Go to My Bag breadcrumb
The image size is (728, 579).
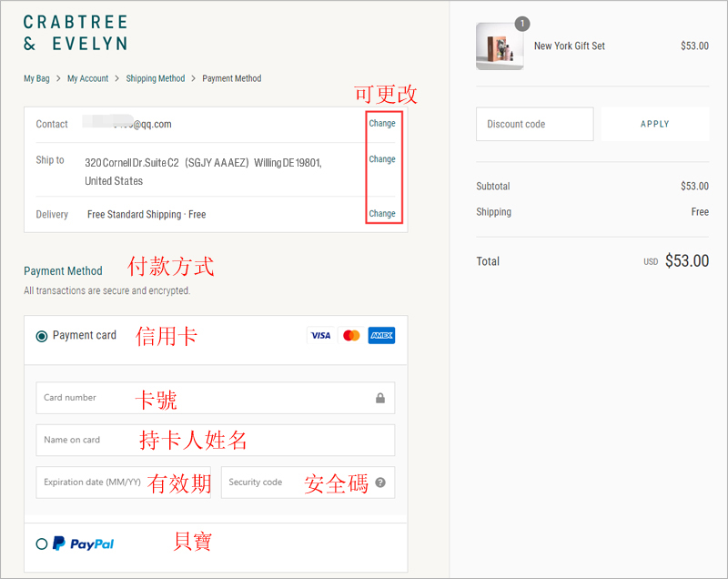[36, 78]
